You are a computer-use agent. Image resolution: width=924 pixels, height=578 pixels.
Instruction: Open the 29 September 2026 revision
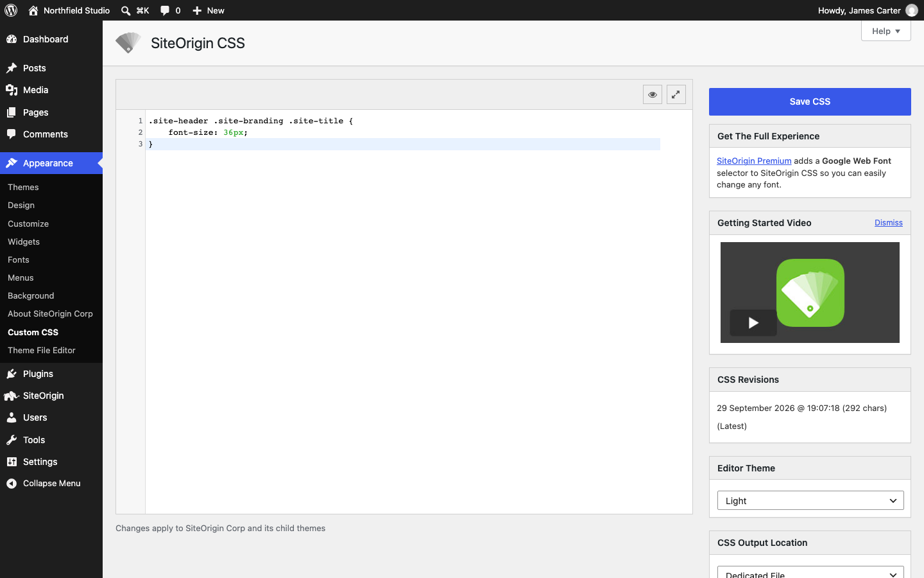point(802,408)
